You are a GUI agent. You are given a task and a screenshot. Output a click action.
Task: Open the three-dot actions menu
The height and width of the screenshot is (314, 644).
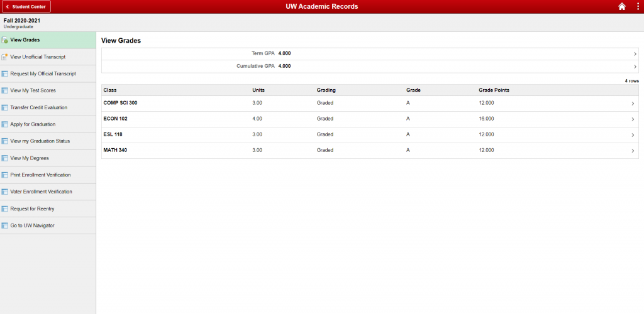tap(637, 6)
